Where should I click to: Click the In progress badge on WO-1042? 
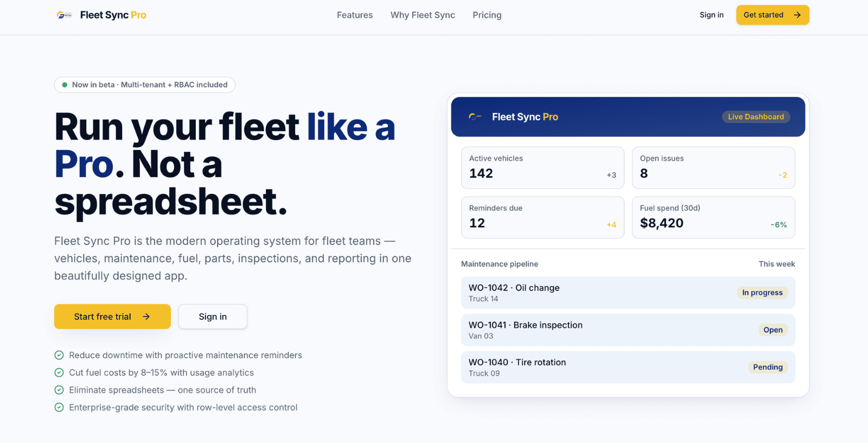762,292
